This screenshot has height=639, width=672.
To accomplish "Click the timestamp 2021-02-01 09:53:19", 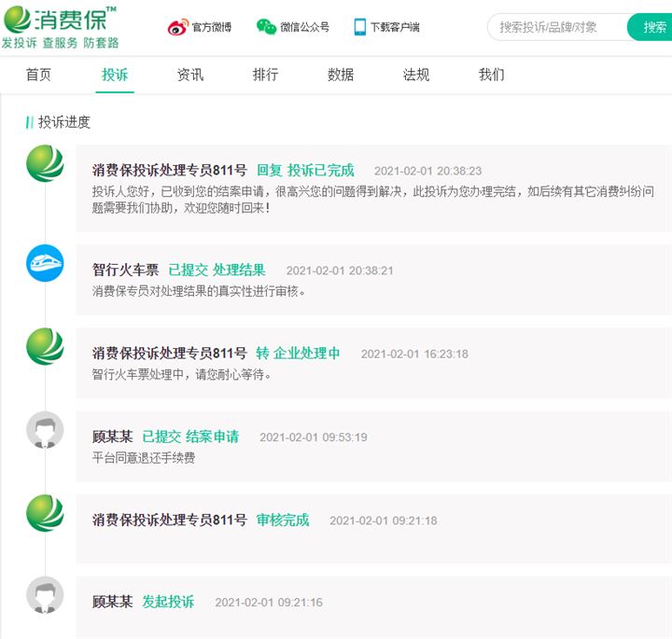I will pos(314,438).
